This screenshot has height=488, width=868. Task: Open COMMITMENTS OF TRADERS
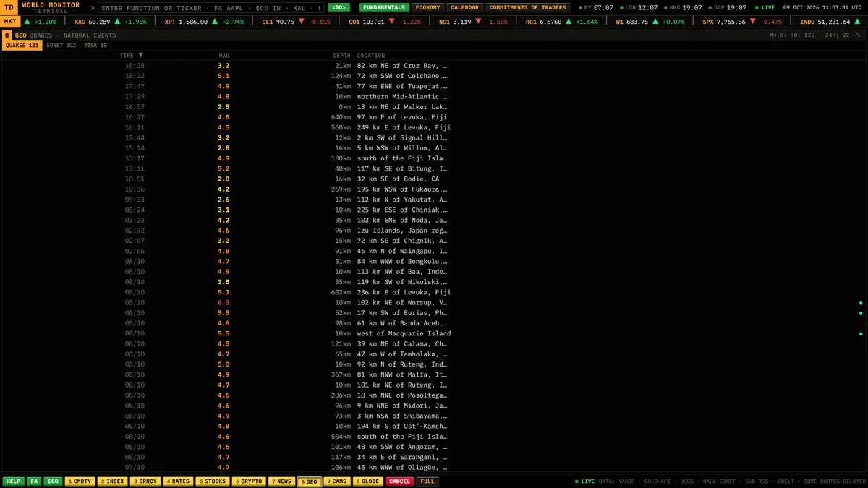coord(527,7)
